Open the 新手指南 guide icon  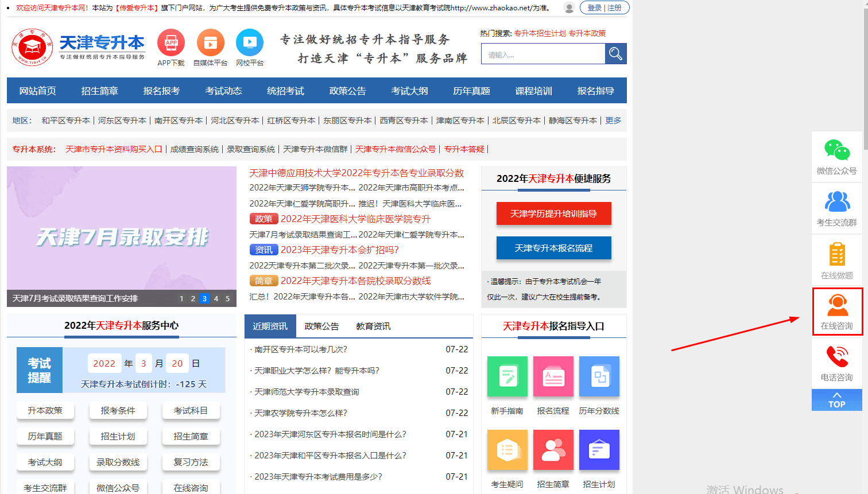pyautogui.click(x=507, y=377)
